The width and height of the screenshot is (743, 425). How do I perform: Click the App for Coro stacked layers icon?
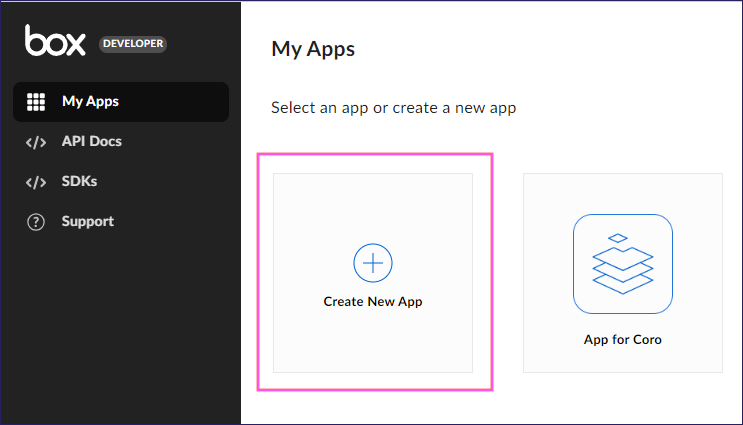coord(622,264)
